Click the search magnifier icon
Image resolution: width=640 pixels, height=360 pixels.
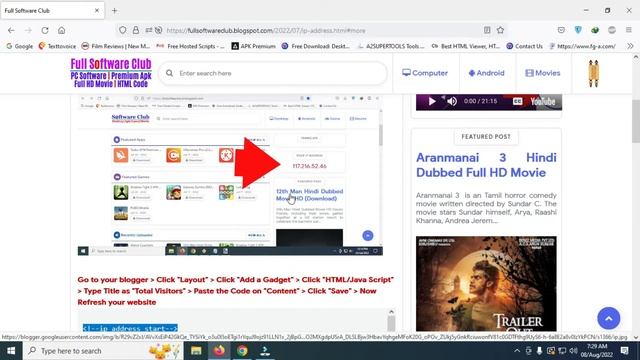[169, 73]
